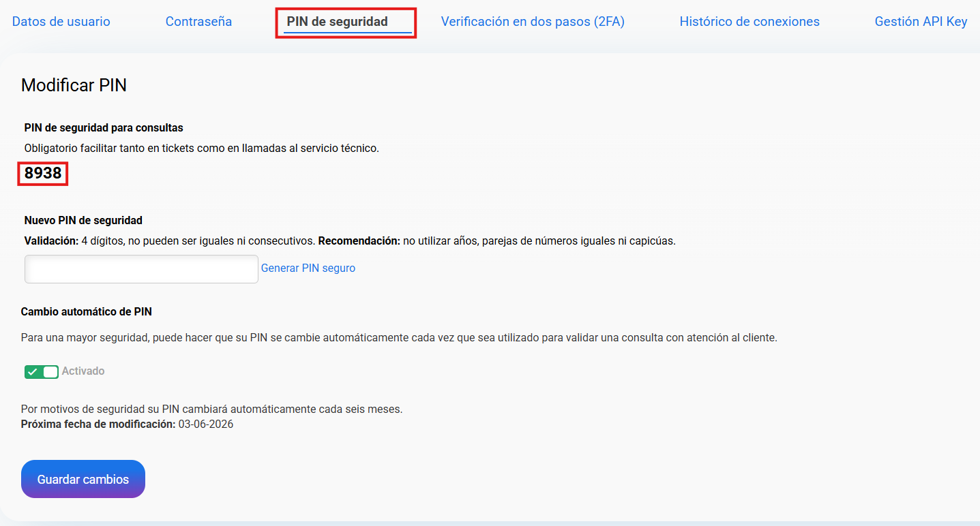Click the green checkmark inside the toggle
Viewport: 980px width, 526px height.
33,372
